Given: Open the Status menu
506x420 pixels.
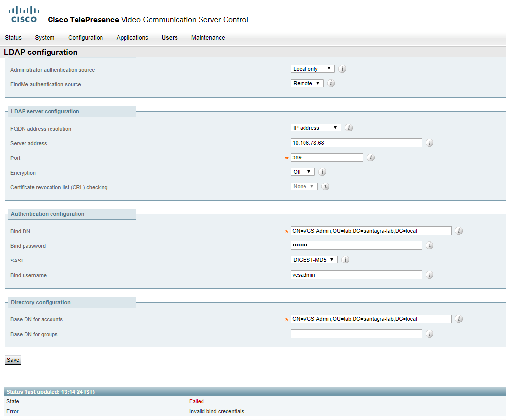Looking at the screenshot, I should pos(13,38).
